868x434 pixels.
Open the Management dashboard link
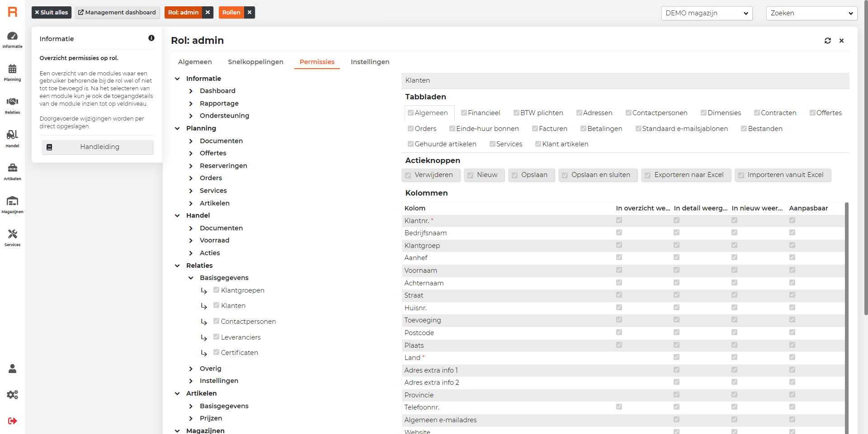tap(117, 12)
